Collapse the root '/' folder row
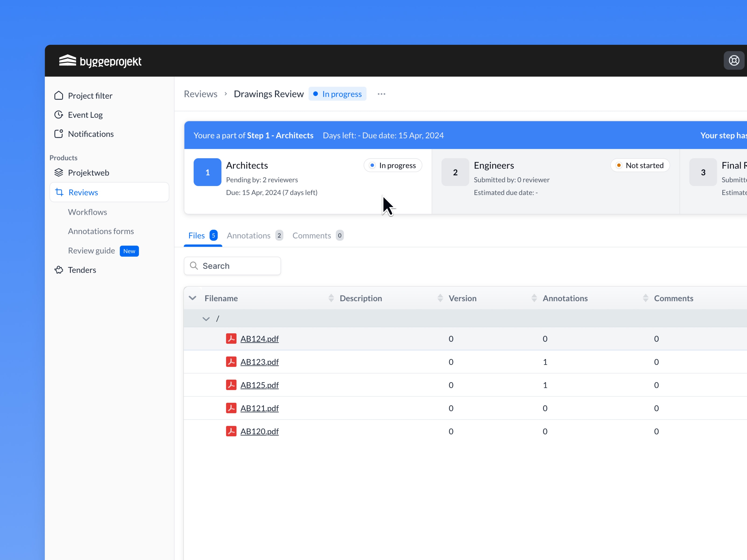This screenshot has height=560, width=747. (206, 319)
